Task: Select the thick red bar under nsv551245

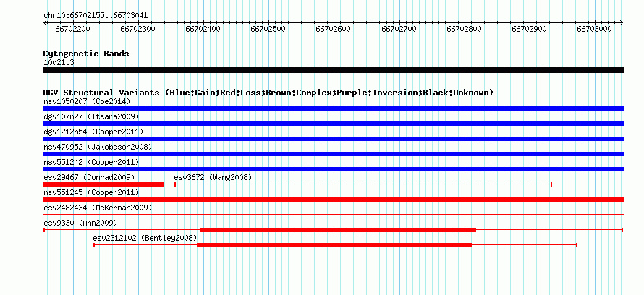Action: [333, 200]
